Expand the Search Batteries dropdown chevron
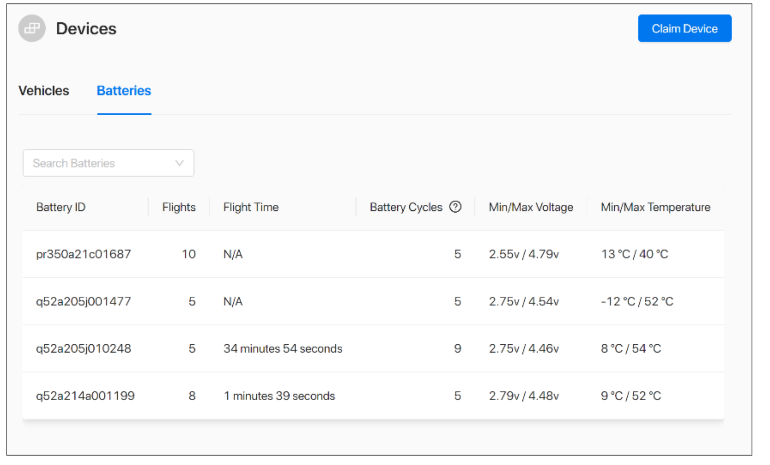This screenshot has height=465, width=770. point(180,163)
